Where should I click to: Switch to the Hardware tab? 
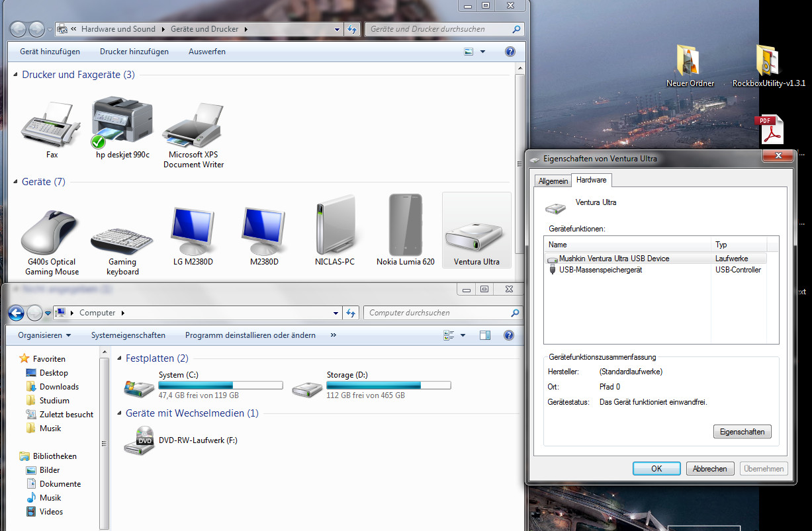(592, 180)
